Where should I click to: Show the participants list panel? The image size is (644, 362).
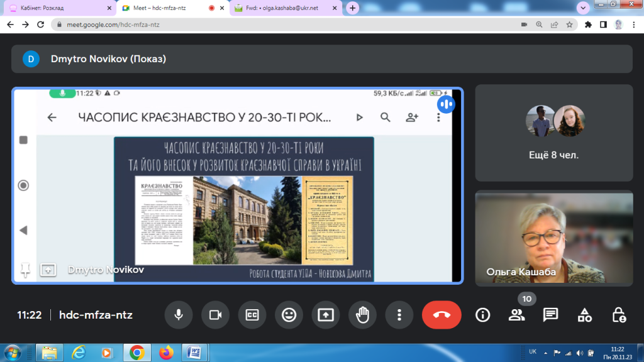tap(516, 315)
